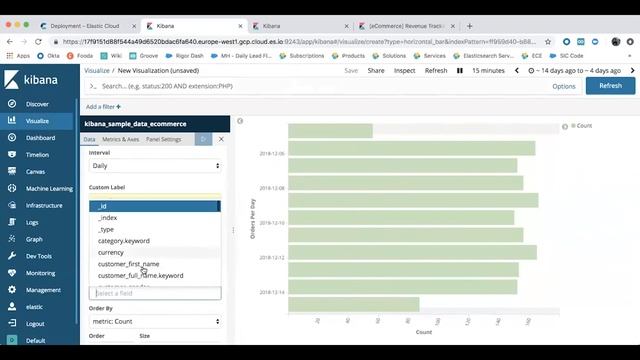This screenshot has width=640, height=360.
Task: Open the Management gear icon
Action: [x=12, y=289]
